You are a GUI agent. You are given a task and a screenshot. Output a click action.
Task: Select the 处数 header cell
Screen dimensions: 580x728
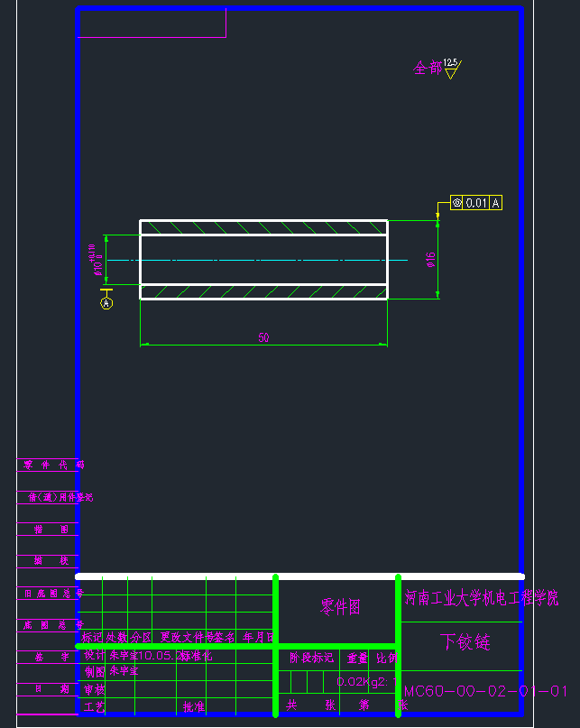pos(116,638)
